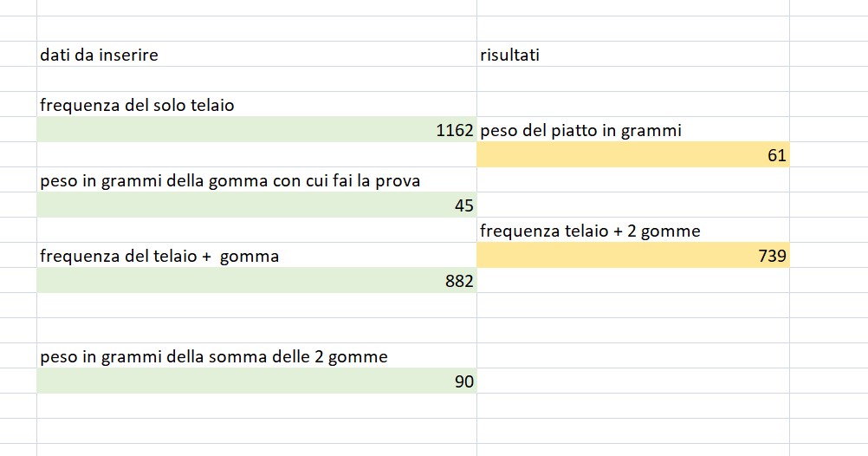Select the "somma delle 2 gomme" label cell
868x456 pixels.
pos(213,356)
